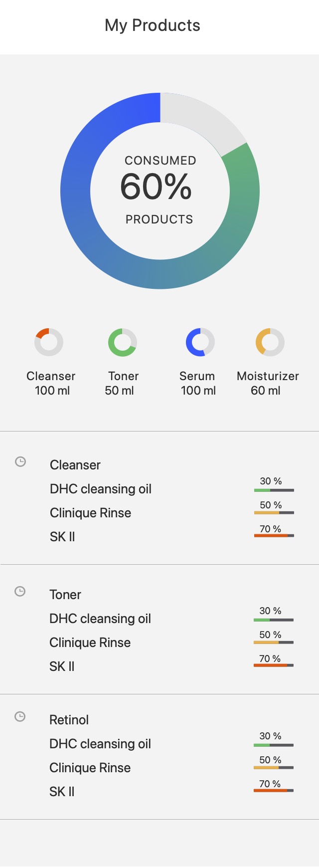Screen dimensions: 319x868
Task: Select the Serum 100 ml label
Action: pyautogui.click(x=198, y=383)
